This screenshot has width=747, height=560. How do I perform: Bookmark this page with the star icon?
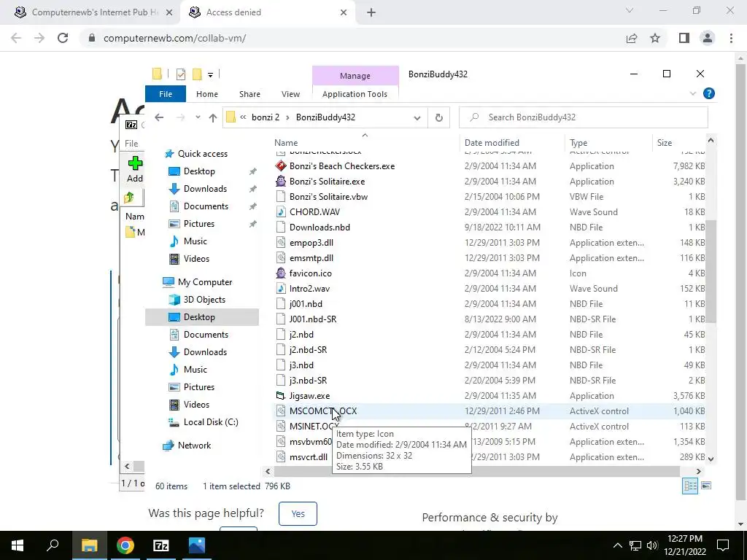click(x=655, y=38)
